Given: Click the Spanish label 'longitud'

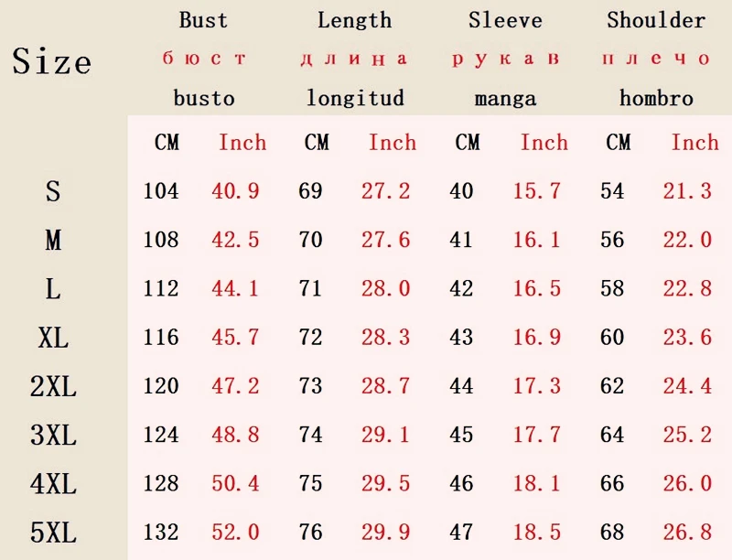Looking at the screenshot, I should click(x=355, y=98).
